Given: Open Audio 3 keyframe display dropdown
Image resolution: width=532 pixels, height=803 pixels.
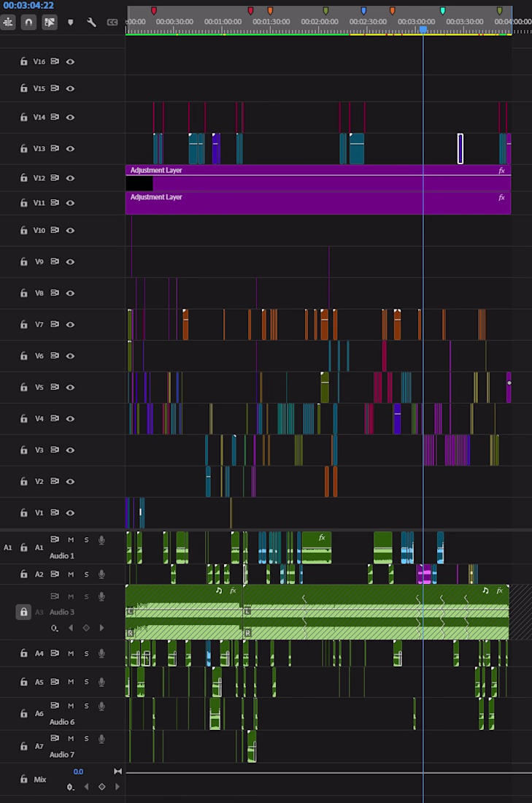Looking at the screenshot, I should pos(54,628).
